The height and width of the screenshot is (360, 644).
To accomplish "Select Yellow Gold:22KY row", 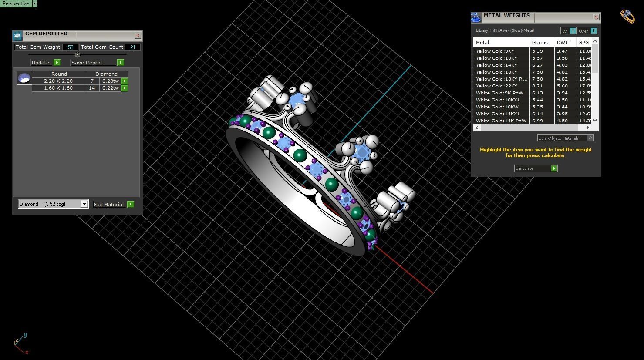I will [533, 86].
